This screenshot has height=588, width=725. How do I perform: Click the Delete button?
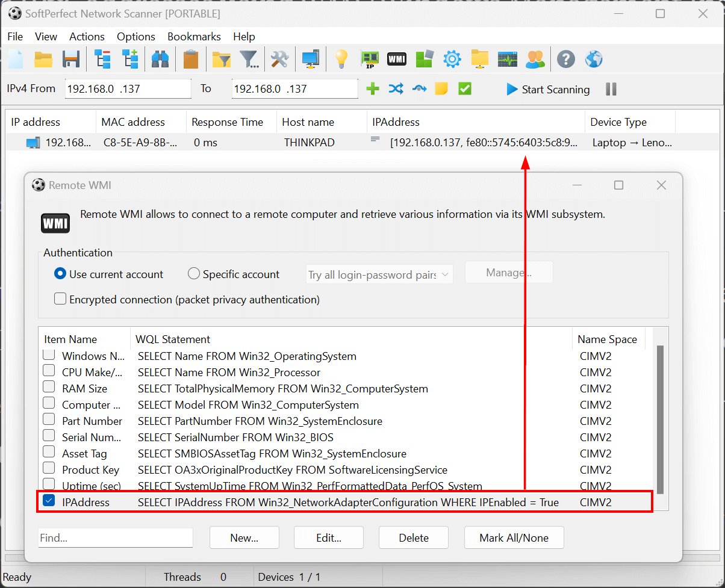[414, 537]
